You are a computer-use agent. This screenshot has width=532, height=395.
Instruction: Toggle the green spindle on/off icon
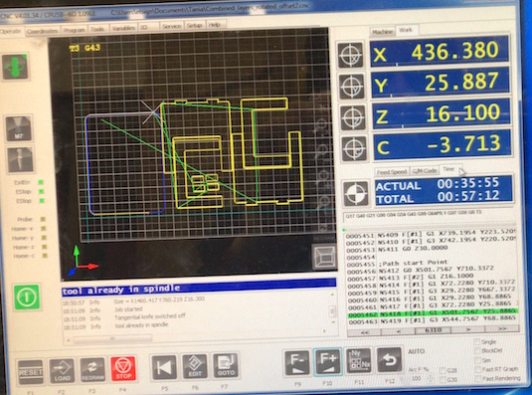(15, 66)
